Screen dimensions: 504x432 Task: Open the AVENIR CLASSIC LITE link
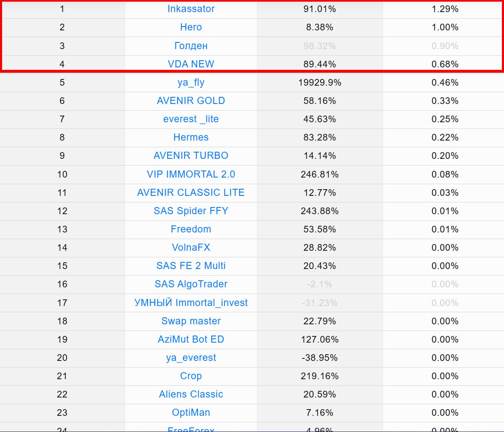(191, 193)
